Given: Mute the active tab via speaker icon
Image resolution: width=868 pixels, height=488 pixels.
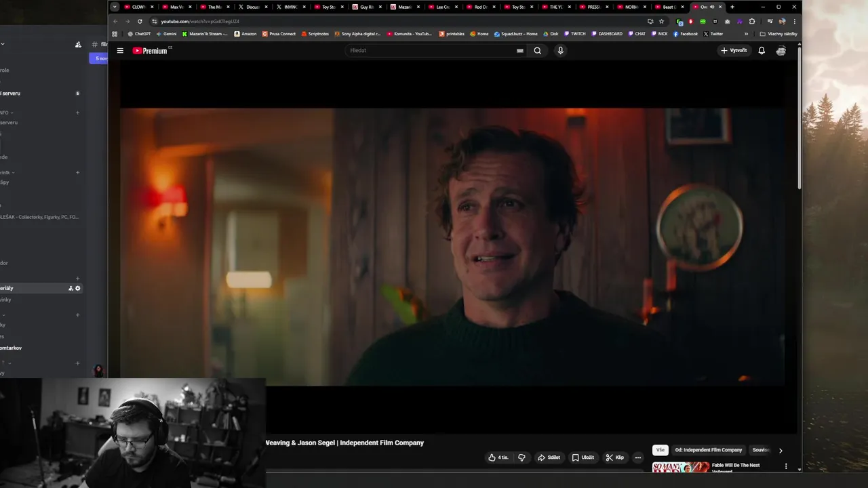Looking at the screenshot, I should pyautogui.click(x=711, y=7).
